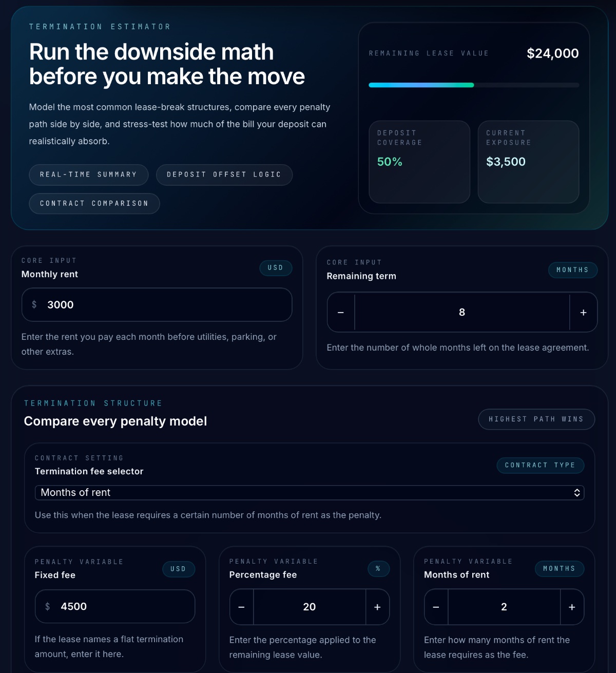Click the Fixed fee card title

pyautogui.click(x=55, y=575)
